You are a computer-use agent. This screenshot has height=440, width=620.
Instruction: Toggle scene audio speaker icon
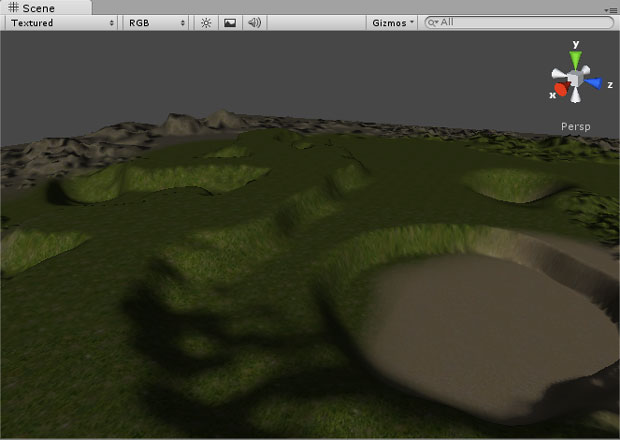coord(254,22)
